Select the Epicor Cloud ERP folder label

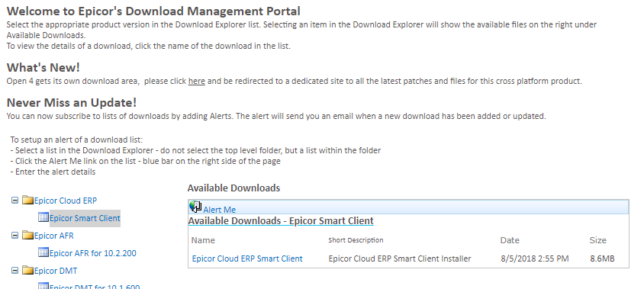point(66,201)
